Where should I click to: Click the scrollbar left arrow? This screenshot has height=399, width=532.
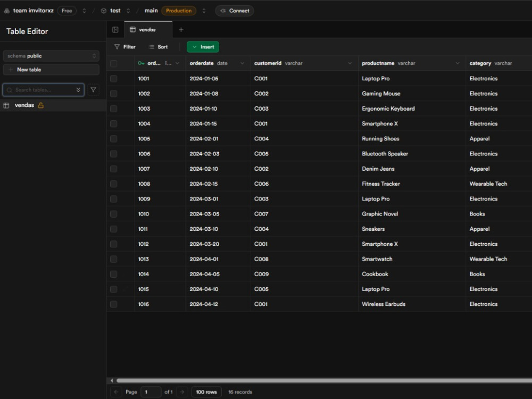(x=112, y=381)
